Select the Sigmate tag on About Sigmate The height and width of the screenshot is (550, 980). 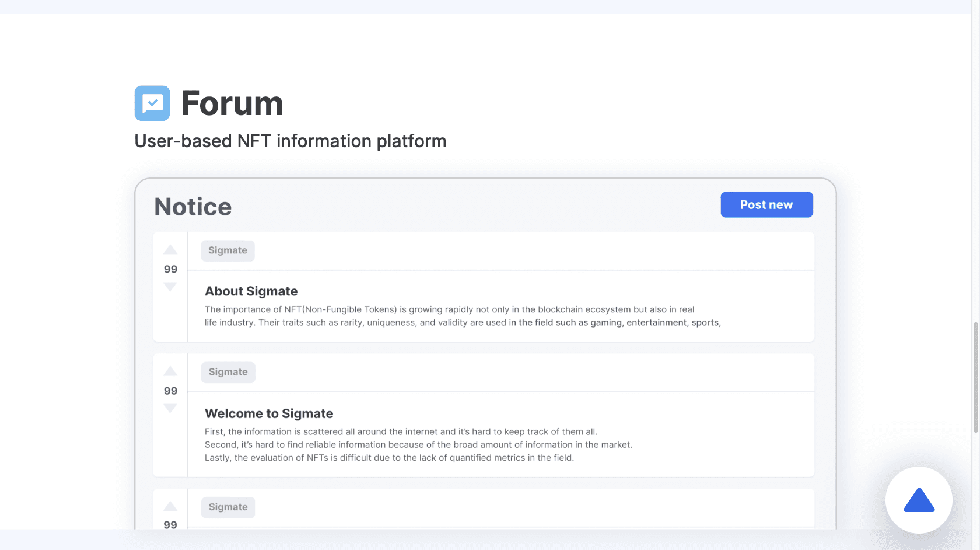(x=228, y=250)
